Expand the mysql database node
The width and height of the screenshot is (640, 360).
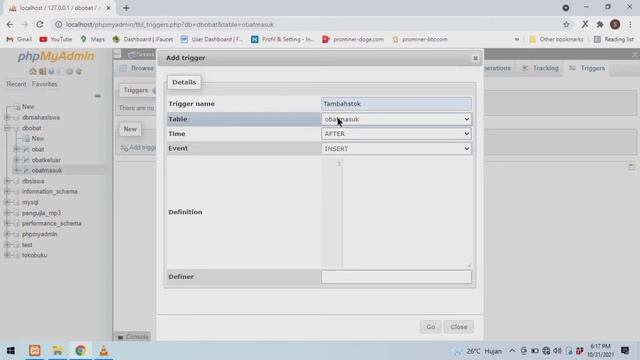[x=7, y=202]
